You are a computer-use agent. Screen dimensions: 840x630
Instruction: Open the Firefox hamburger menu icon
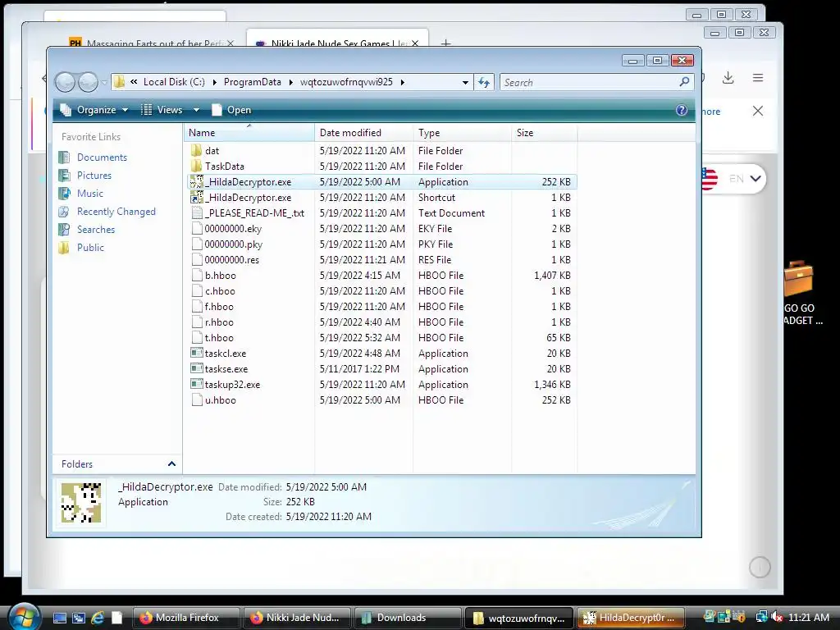tap(758, 78)
